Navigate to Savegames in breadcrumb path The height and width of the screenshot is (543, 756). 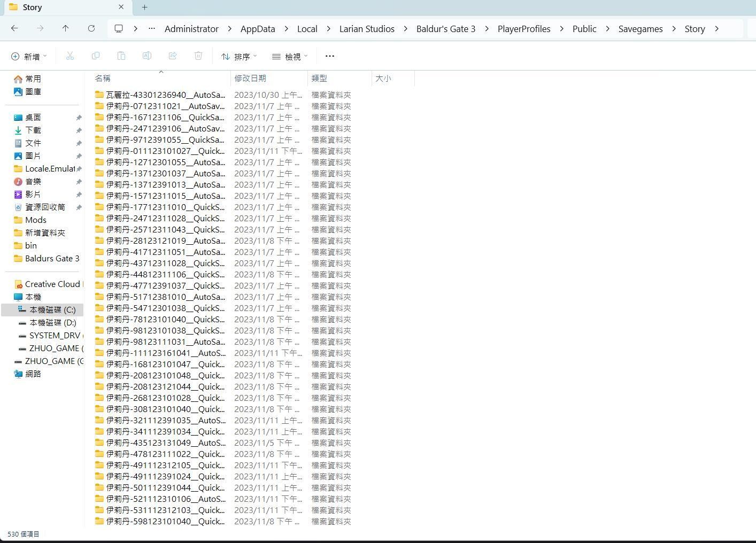pos(640,29)
